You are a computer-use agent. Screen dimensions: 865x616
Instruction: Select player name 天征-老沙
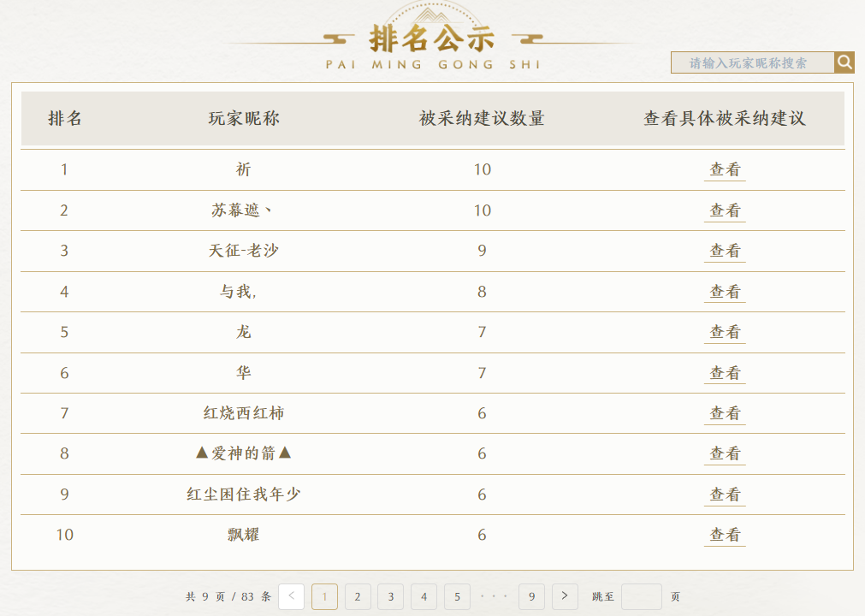(243, 251)
